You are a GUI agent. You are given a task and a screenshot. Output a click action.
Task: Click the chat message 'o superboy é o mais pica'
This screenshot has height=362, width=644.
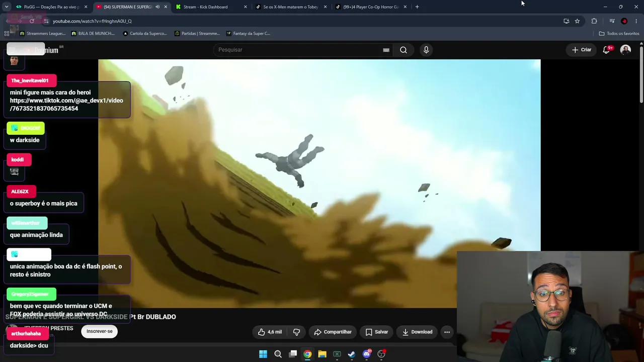pyautogui.click(x=44, y=203)
